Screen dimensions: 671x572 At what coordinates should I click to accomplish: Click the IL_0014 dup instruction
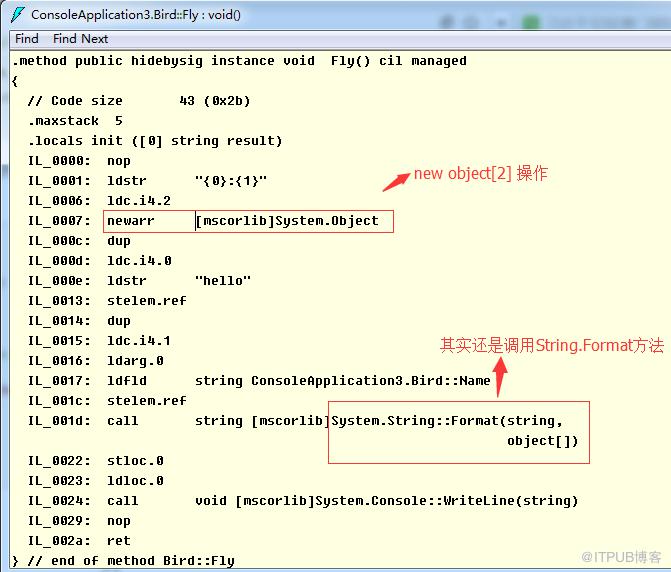tap(79, 321)
